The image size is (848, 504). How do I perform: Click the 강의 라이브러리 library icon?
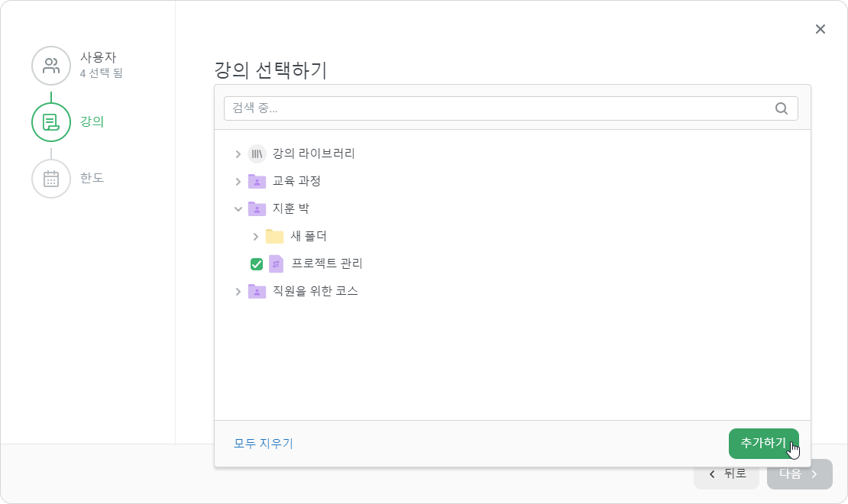(257, 153)
